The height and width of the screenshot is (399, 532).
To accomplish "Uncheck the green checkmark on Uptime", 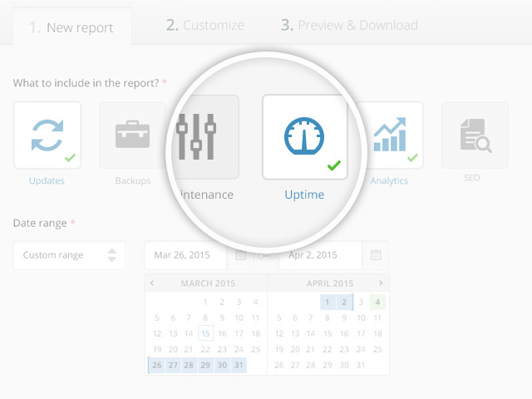I will tap(334, 166).
